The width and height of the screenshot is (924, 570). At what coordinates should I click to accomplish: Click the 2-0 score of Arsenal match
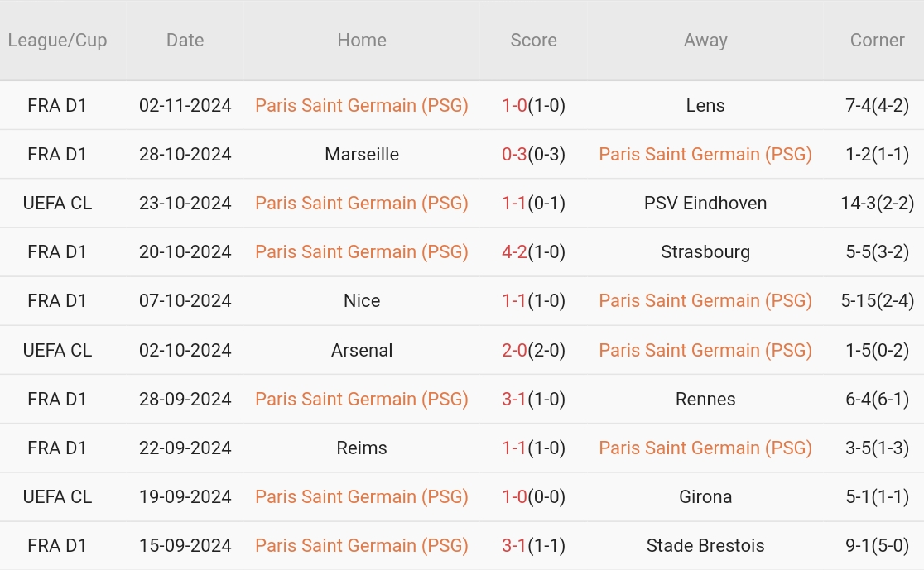(515, 350)
